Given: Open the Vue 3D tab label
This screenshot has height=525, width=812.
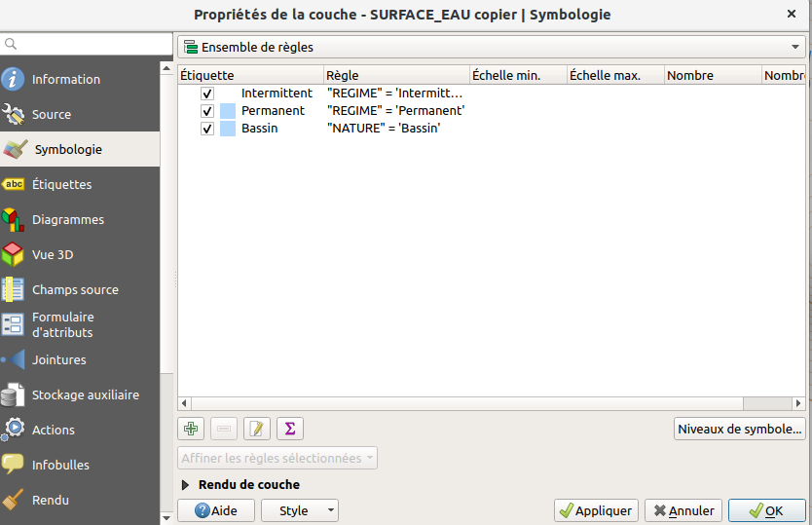Looking at the screenshot, I should click(x=53, y=255).
